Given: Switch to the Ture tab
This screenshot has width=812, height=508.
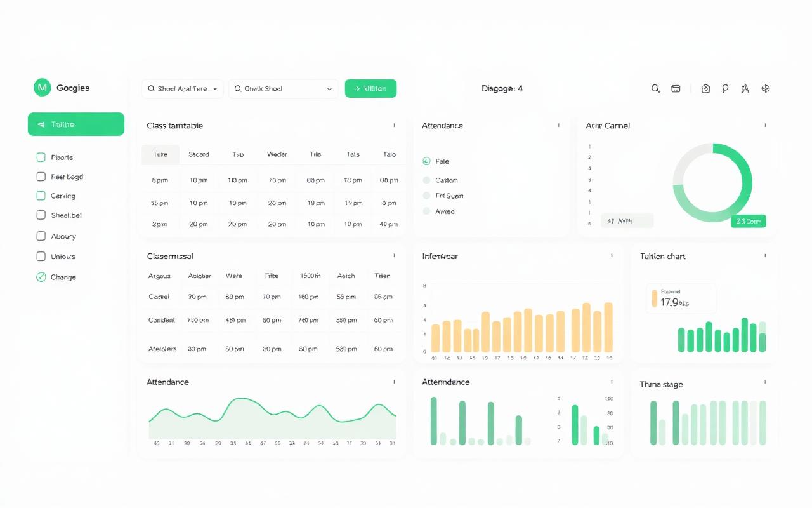Looking at the screenshot, I should click(x=160, y=154).
